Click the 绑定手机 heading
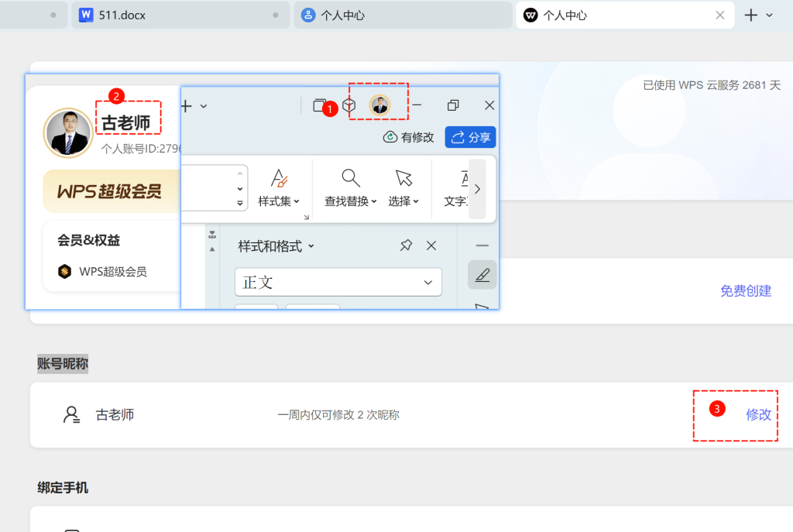The height and width of the screenshot is (532, 793). 63,488
